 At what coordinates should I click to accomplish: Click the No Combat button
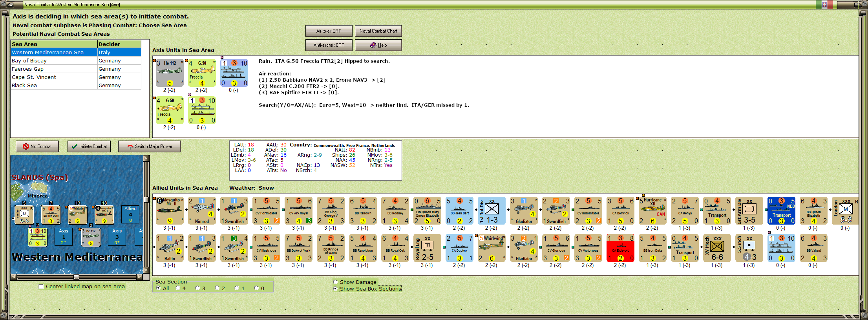37,146
